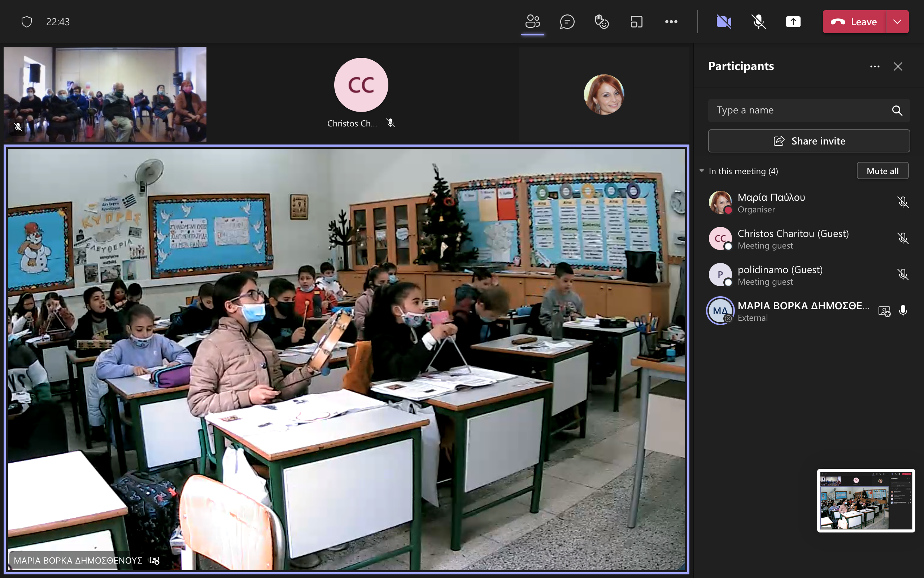Close the Participants panel

point(898,66)
